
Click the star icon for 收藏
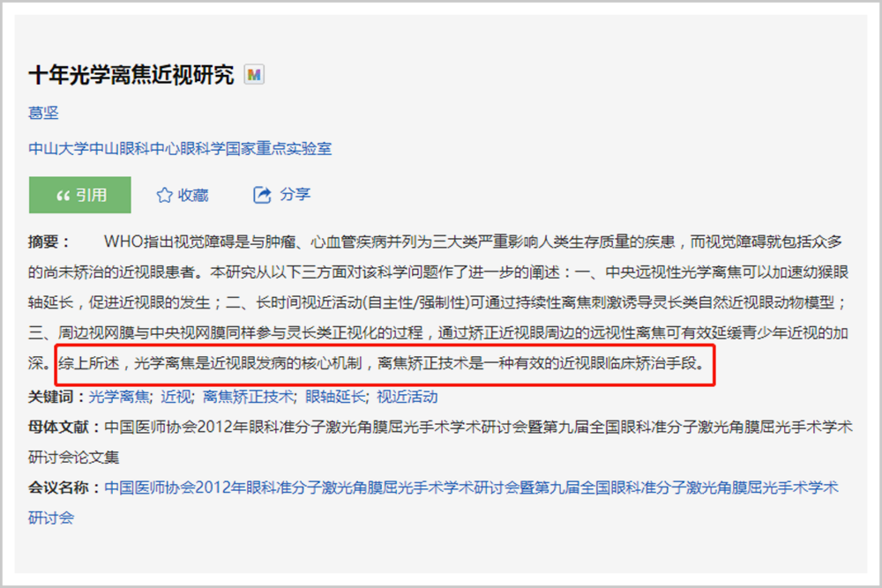(164, 195)
